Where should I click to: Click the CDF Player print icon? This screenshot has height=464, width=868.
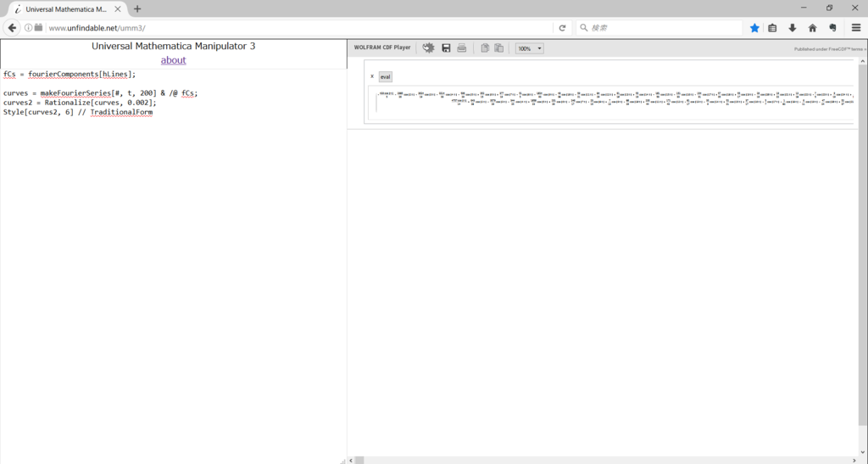[462, 48]
